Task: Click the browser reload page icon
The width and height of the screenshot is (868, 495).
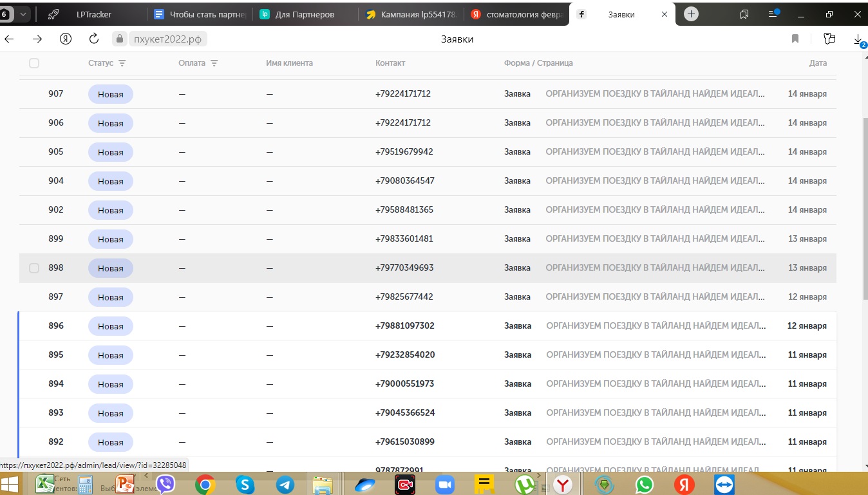Action: click(x=93, y=39)
